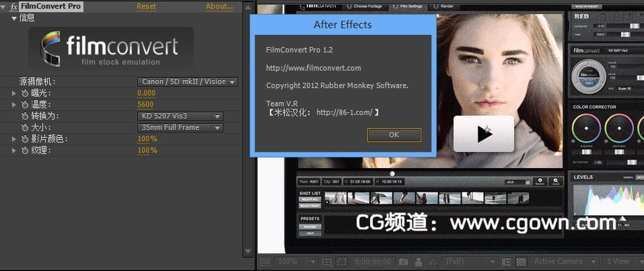Expand the 温度 property
This screenshot has width=644, height=271.
[14, 105]
